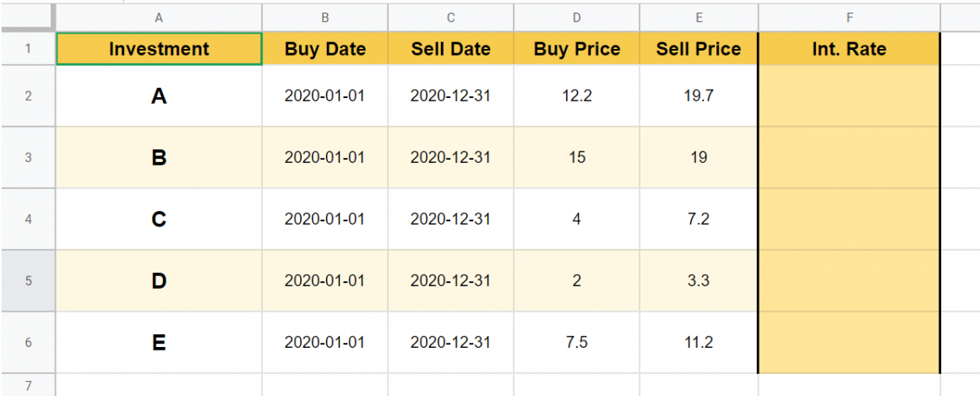Click investment D's Sell Date cell
Viewport: 980px width, 396px height.
click(450, 280)
